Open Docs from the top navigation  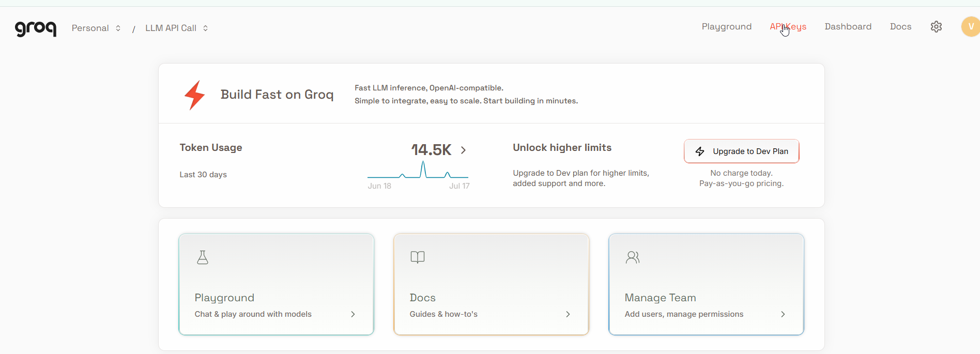pyautogui.click(x=900, y=27)
